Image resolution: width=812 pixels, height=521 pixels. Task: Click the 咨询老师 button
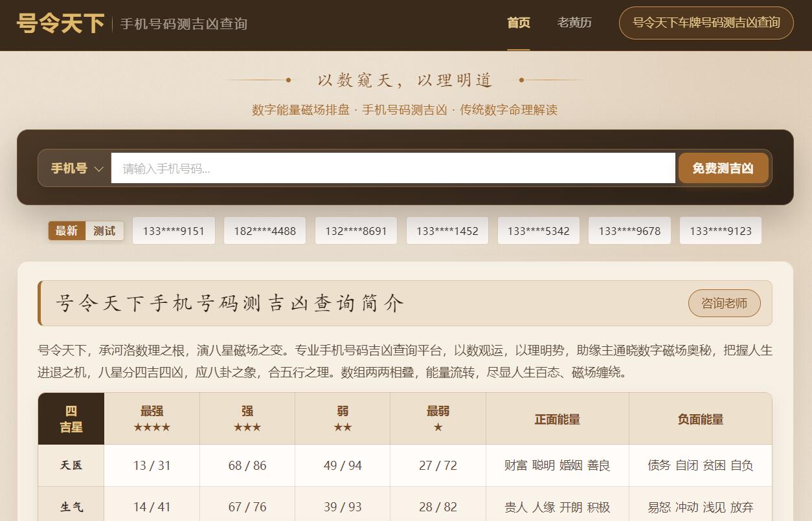click(724, 303)
